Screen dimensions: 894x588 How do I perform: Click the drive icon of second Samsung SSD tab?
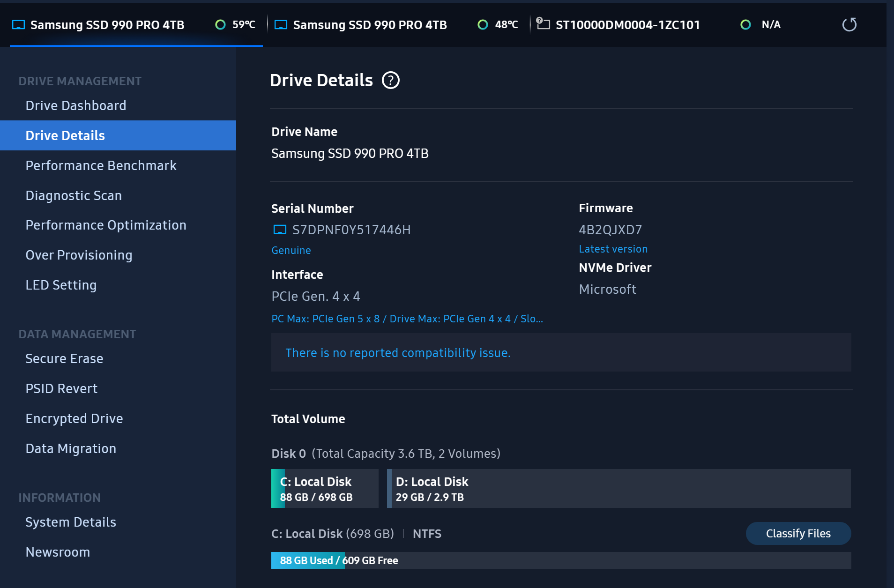pyautogui.click(x=281, y=25)
